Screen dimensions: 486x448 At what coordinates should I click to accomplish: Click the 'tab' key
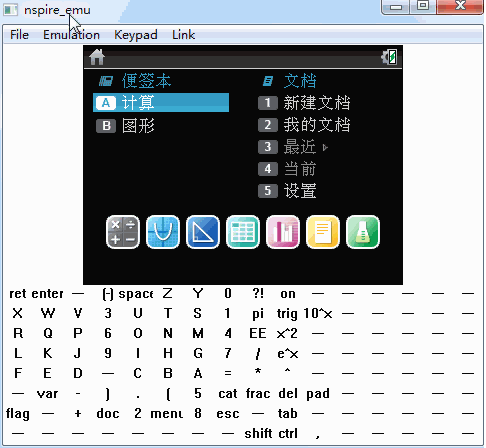coord(287,414)
